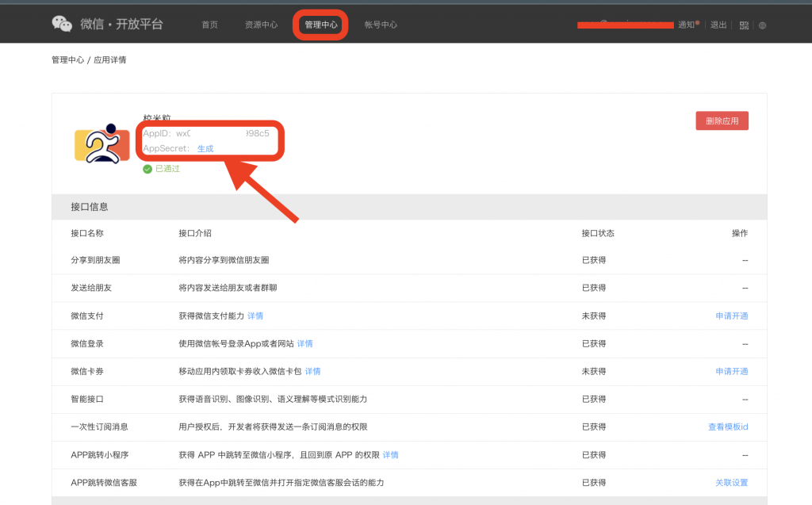
Task: Click 查看模板id for 一次性订阅消息
Action: 727,427
